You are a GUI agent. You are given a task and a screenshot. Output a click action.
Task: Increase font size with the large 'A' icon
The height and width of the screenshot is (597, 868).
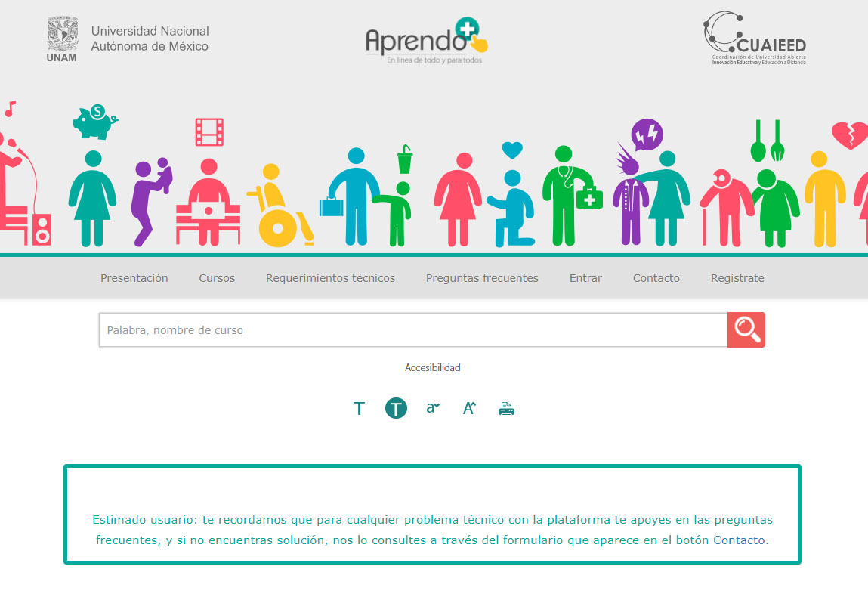click(469, 408)
